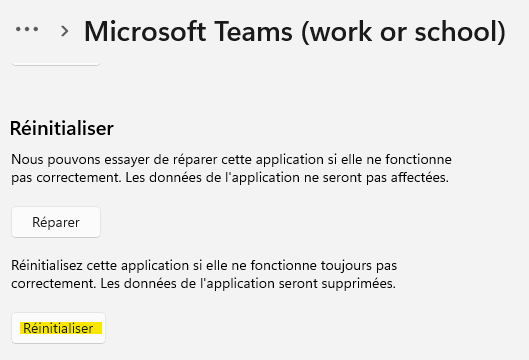Click the line ending "seront supprimées"

pos(203,284)
